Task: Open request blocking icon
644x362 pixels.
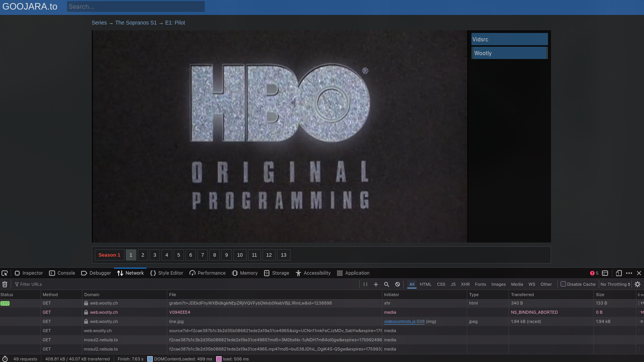Action: (x=398, y=284)
